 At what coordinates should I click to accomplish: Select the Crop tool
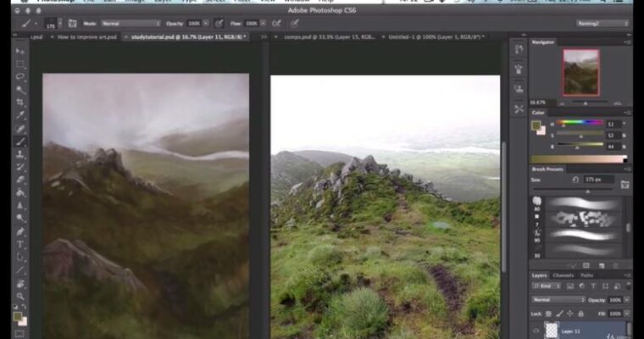tap(19, 103)
